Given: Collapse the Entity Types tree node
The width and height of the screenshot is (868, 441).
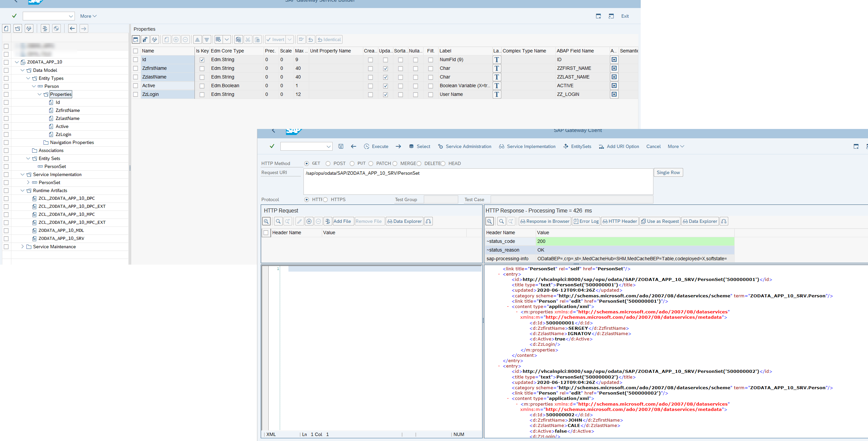Looking at the screenshot, I should point(28,78).
